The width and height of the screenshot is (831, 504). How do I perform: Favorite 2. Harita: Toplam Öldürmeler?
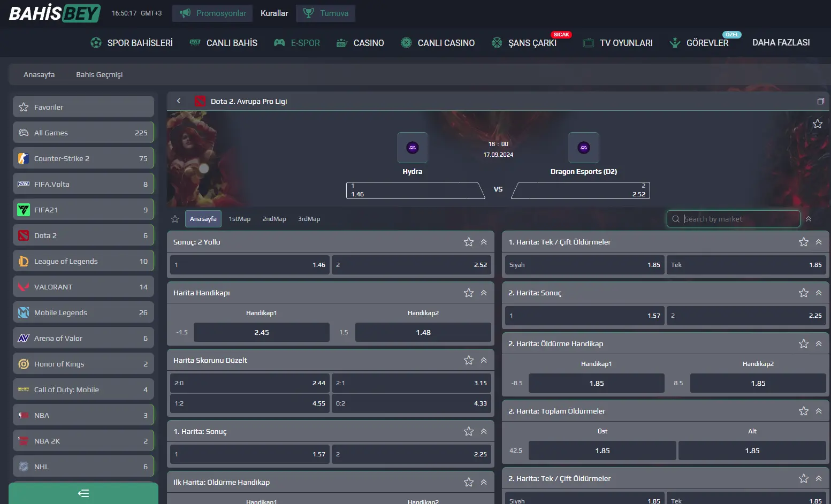click(x=804, y=411)
